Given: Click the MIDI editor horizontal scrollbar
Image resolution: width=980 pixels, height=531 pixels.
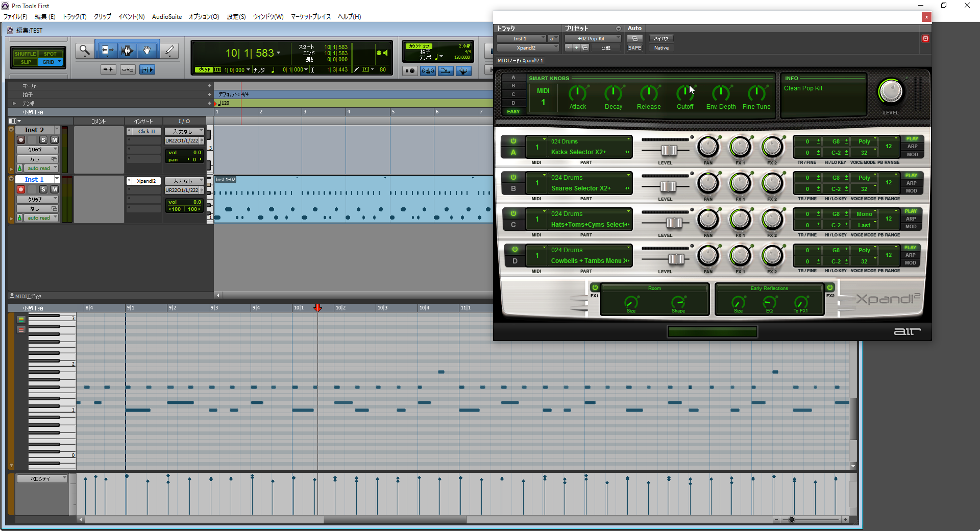Looking at the screenshot, I should point(395,520).
